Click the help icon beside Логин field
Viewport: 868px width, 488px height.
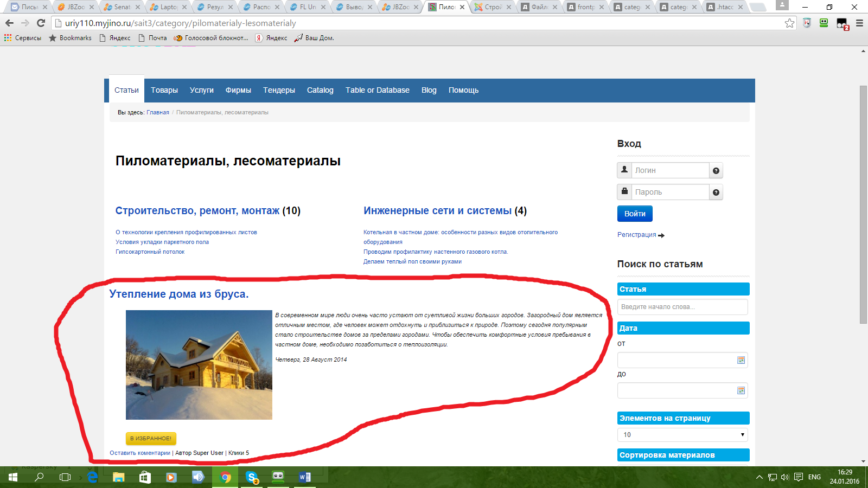(716, 171)
